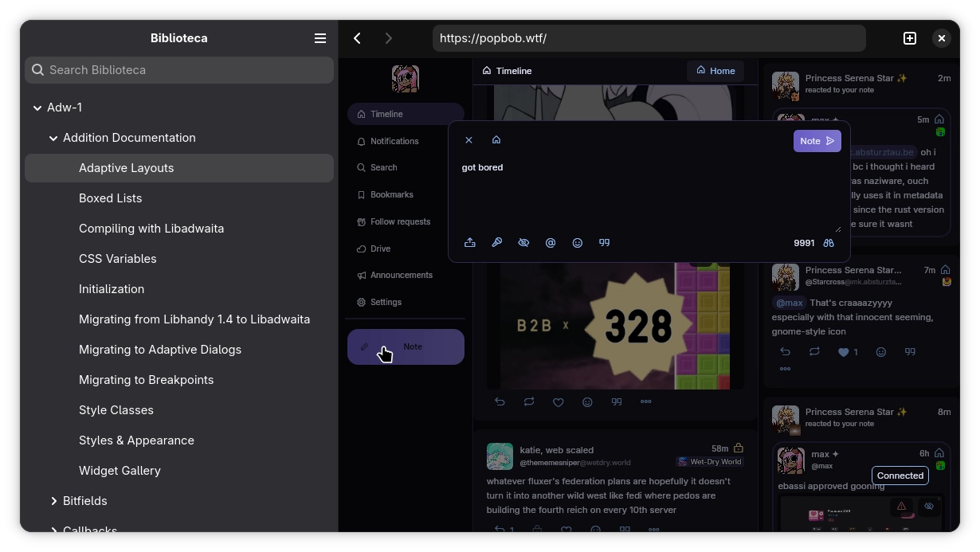
Task: Open new tab with plus icon
Action: point(910,38)
